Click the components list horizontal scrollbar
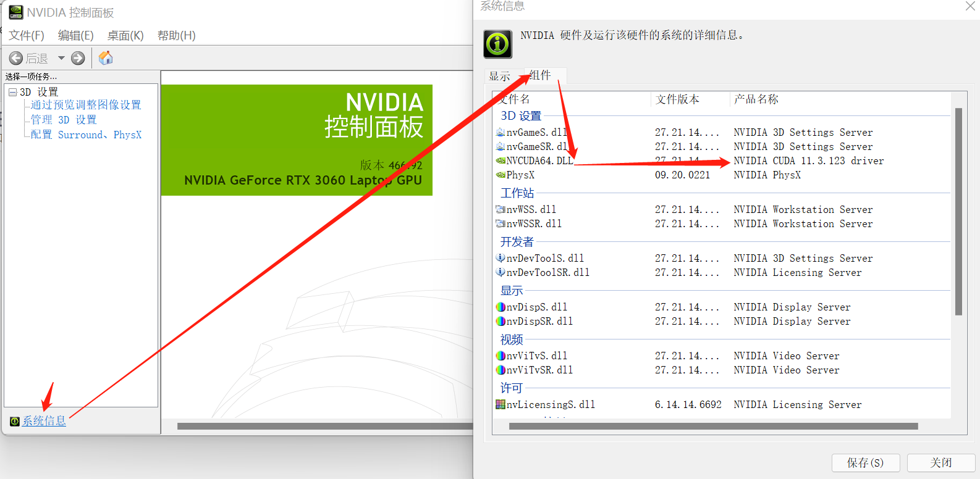Screen dimensions: 980x479 [x=713, y=426]
